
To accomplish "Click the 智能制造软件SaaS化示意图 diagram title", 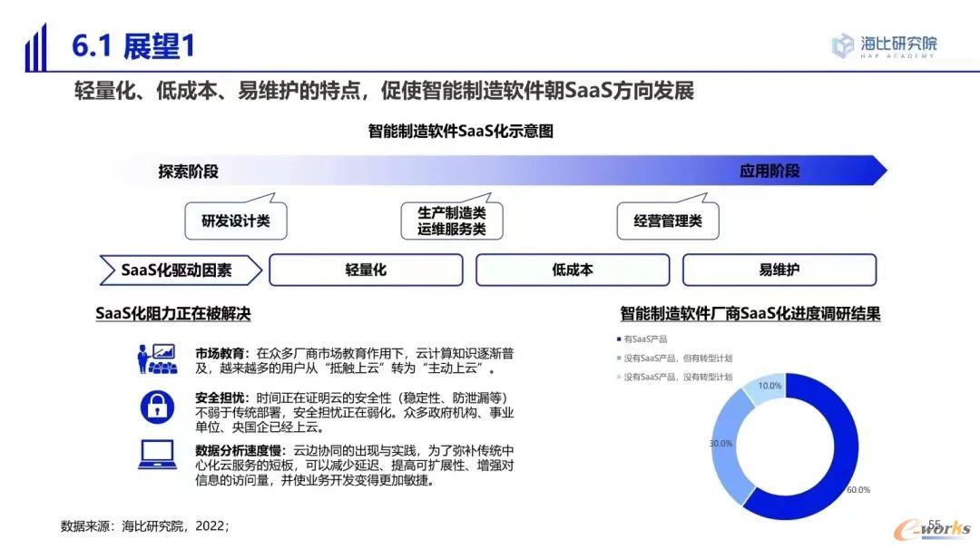I will coord(461,132).
